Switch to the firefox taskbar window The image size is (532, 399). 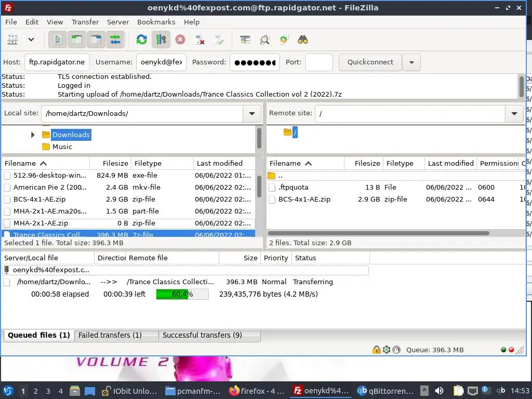(x=257, y=391)
